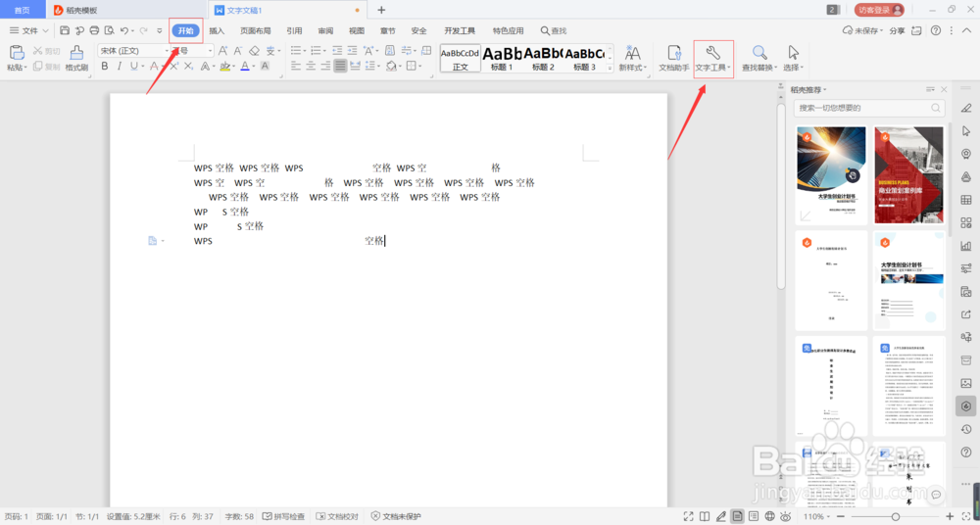
Task: Click the Share (分享) button
Action: coord(897,30)
